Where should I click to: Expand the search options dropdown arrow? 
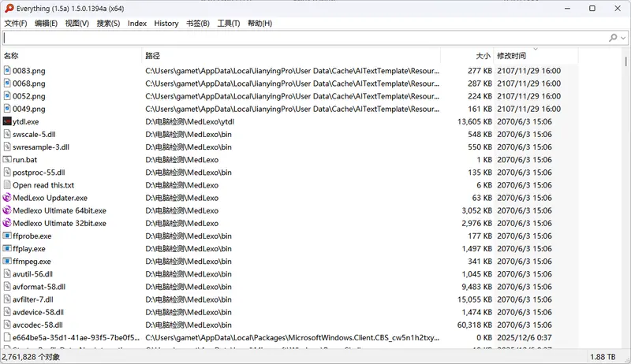tap(623, 38)
